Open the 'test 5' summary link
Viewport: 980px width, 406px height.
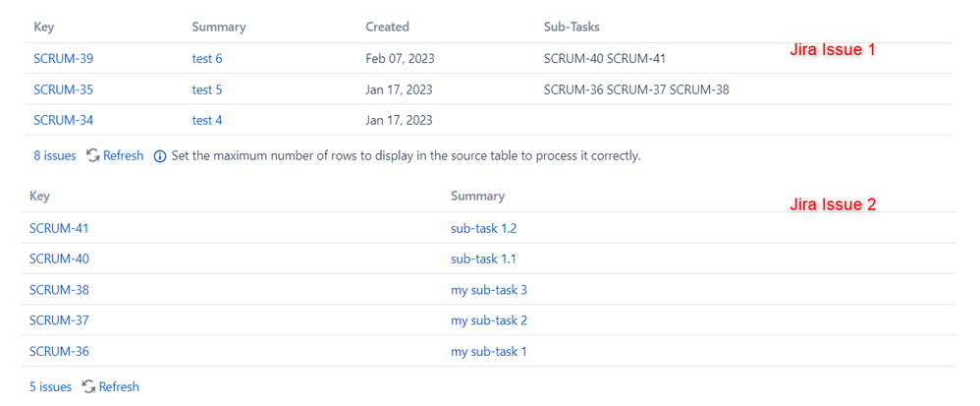click(x=207, y=89)
